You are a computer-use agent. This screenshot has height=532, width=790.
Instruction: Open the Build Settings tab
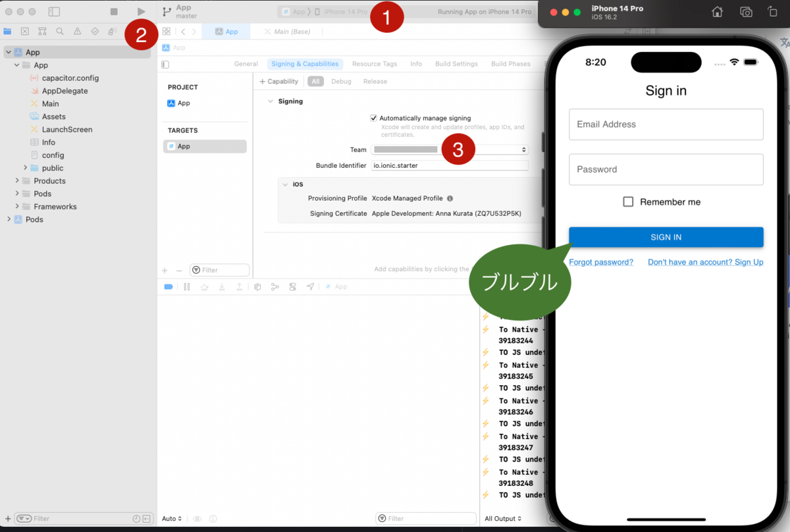pos(456,64)
